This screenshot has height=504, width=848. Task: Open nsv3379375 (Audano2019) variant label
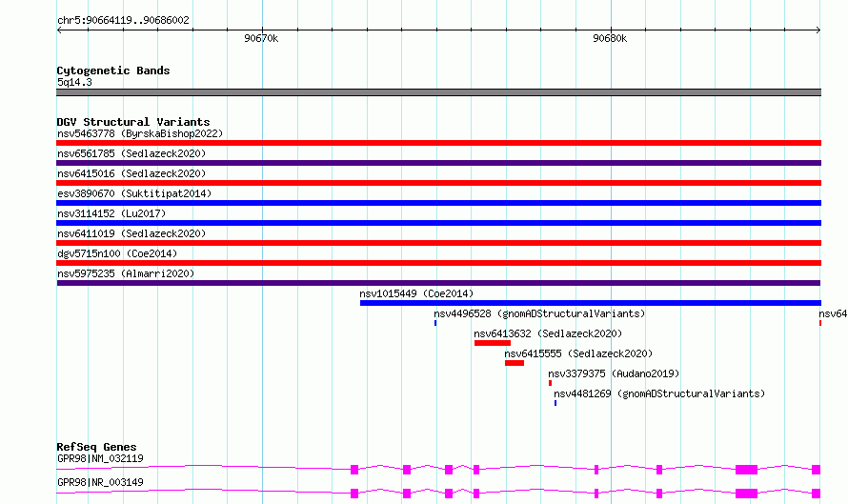pyautogui.click(x=614, y=373)
